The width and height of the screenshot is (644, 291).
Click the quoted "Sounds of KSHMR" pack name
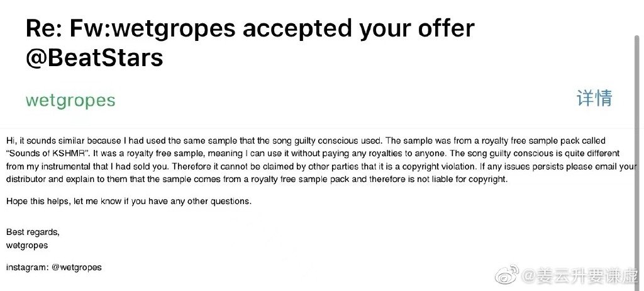tap(48, 154)
